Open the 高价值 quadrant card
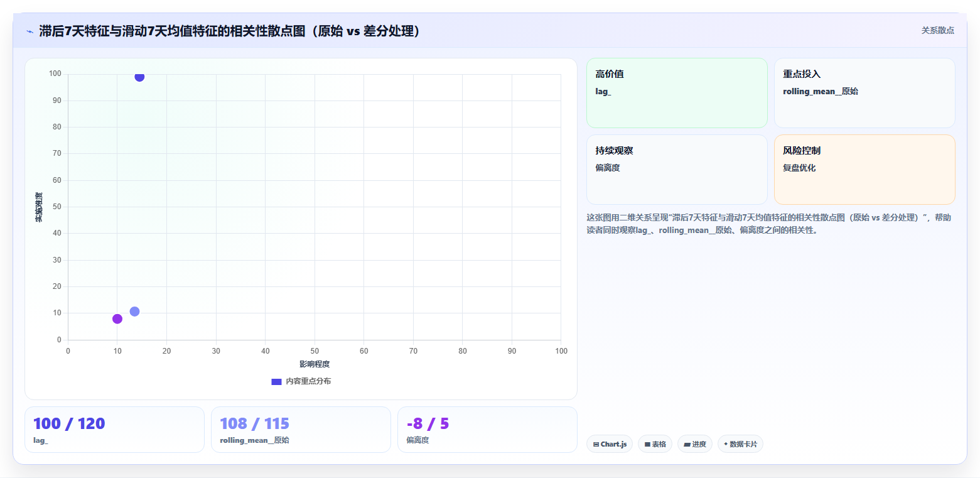 tap(677, 93)
